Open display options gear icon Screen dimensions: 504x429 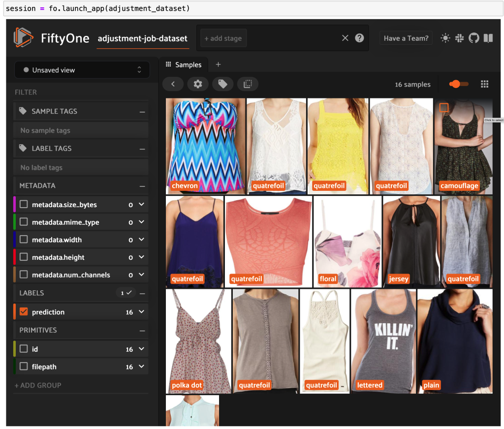coord(198,84)
